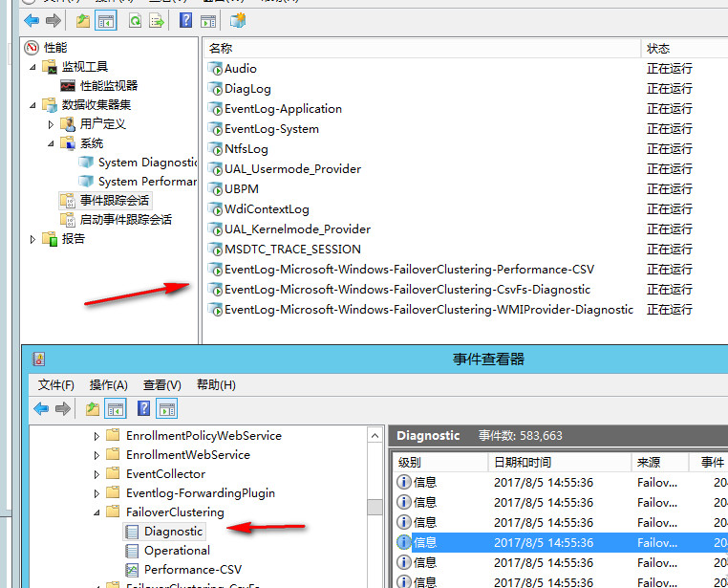Select FailoverClustering-WMIProvider-Diagnostic session row
The image size is (728, 588).
tap(420, 310)
